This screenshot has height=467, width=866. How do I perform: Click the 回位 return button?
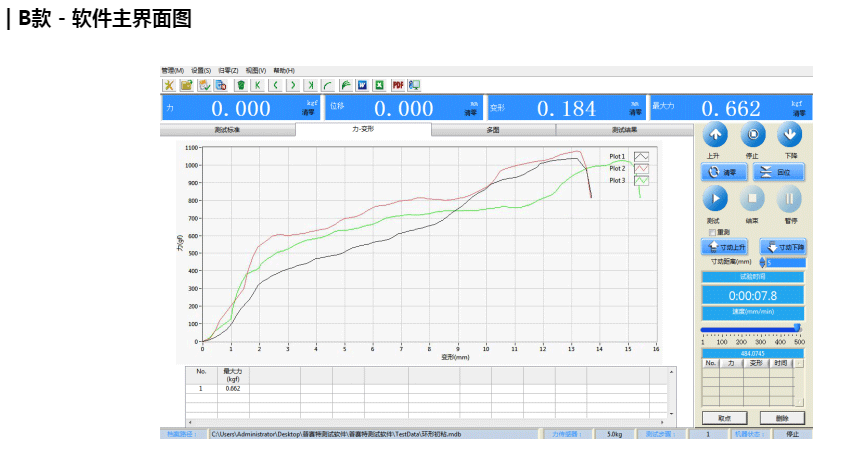pyautogui.click(x=778, y=172)
